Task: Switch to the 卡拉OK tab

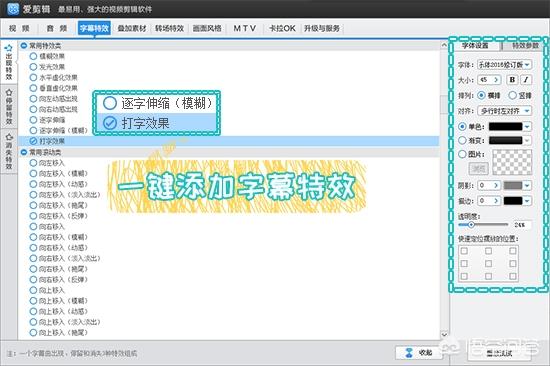Action: (282, 28)
